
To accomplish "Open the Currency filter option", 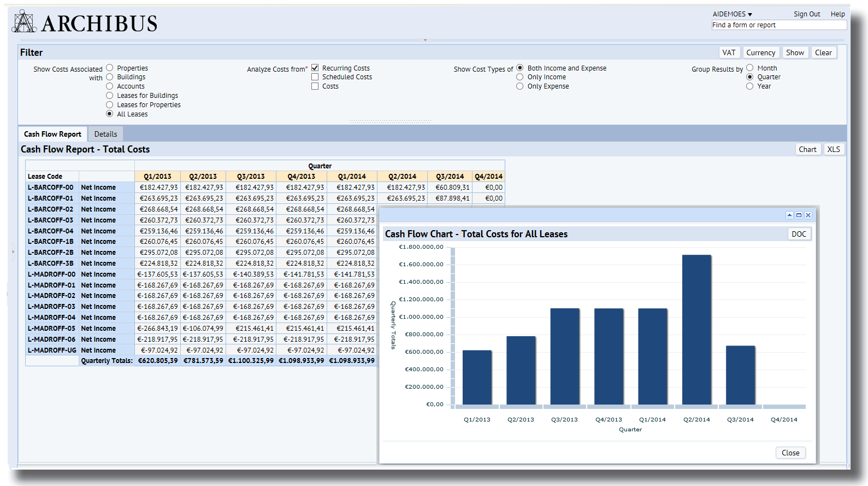I will click(x=760, y=52).
